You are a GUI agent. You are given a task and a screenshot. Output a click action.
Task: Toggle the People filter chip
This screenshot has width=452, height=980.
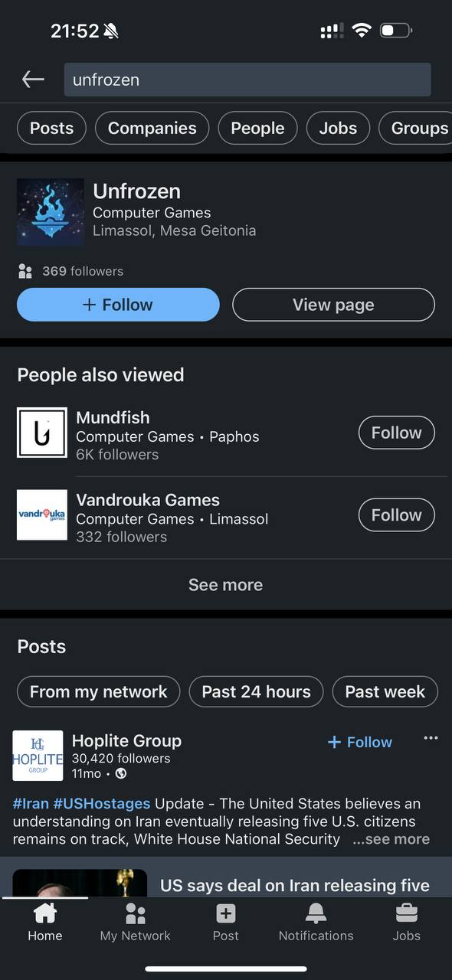click(x=257, y=128)
